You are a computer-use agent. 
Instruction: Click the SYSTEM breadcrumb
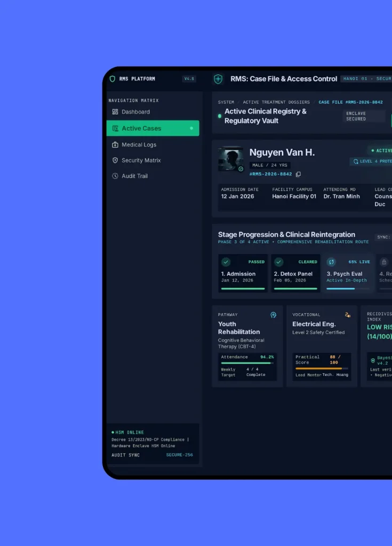point(226,102)
